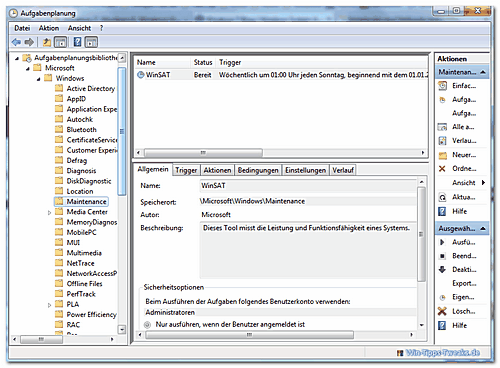500x368 pixels.
Task: Click the Alle a... running tasks icon
Action: pyautogui.click(x=442, y=127)
